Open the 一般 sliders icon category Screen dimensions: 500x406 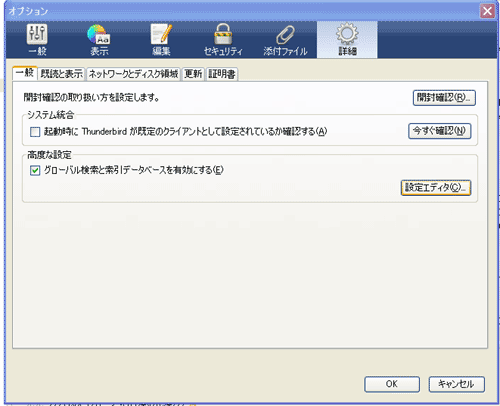37,40
